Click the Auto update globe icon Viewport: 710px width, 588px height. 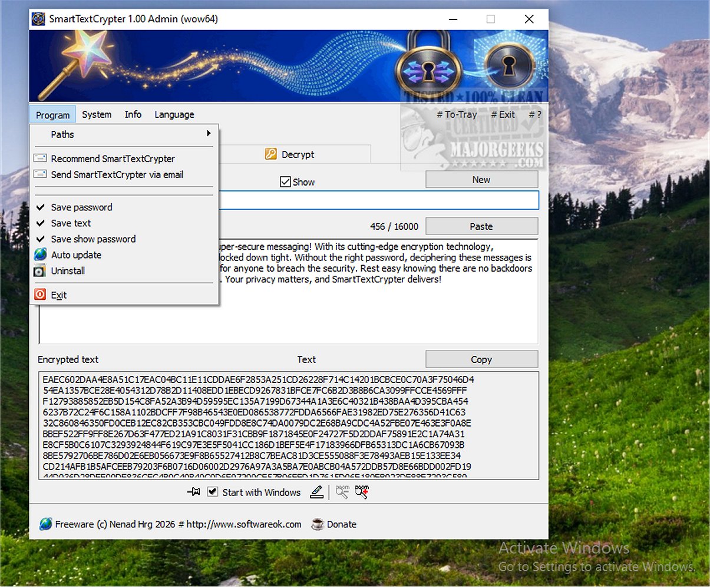[x=40, y=255]
